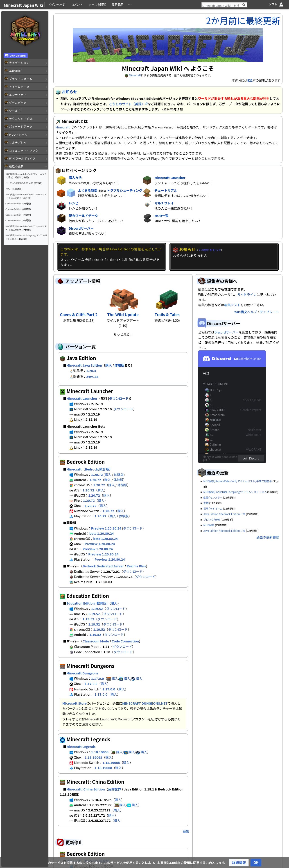Open the ソースを閲覧 tab
The image size is (289, 868).
tap(97, 4)
